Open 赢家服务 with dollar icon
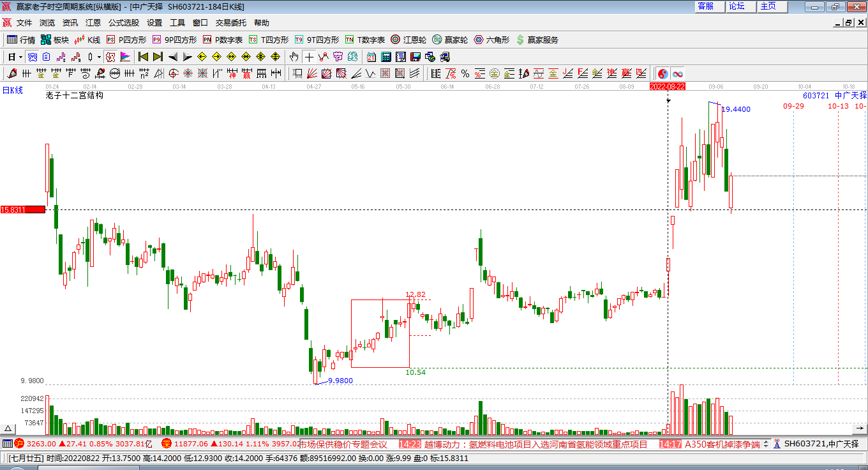This screenshot has width=868, height=470. pyautogui.click(x=537, y=40)
